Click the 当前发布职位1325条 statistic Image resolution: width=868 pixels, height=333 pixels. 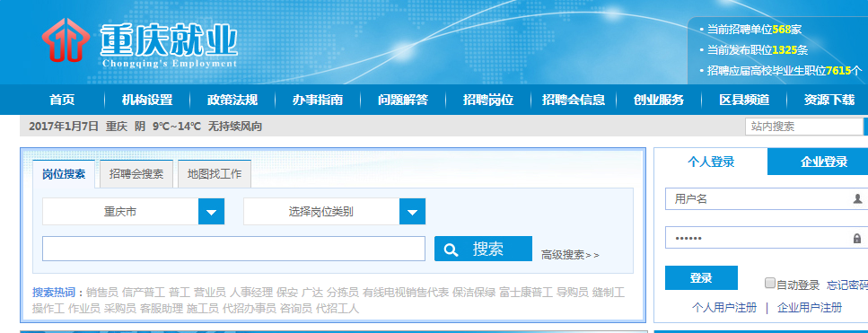[x=758, y=50]
